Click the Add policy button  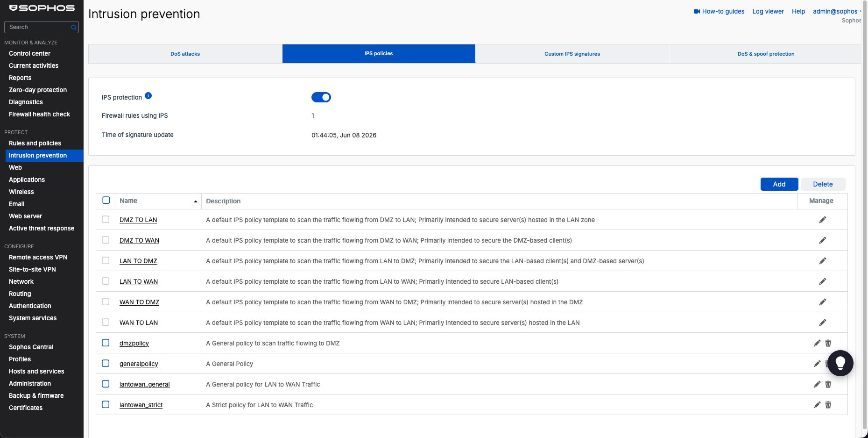pyautogui.click(x=779, y=184)
